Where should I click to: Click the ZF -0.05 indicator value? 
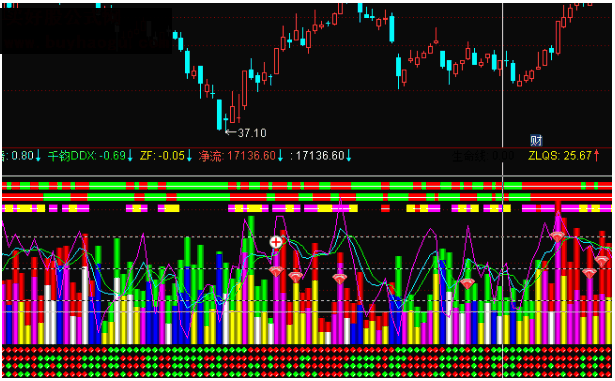point(162,156)
